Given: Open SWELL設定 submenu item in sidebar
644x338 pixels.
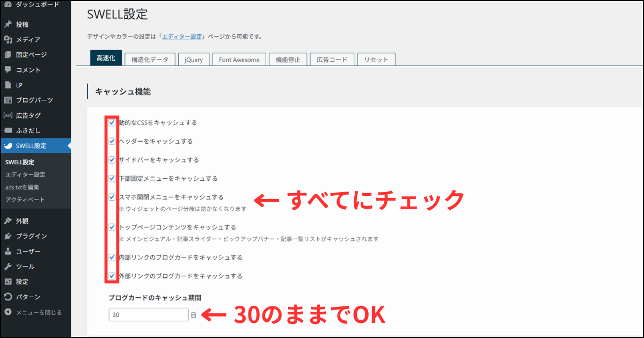Looking at the screenshot, I should pos(20,162).
